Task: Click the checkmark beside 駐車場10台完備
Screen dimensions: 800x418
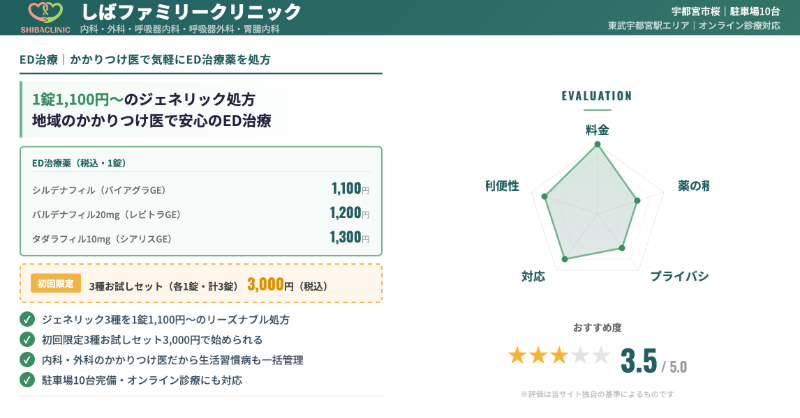Action: pyautogui.click(x=27, y=380)
